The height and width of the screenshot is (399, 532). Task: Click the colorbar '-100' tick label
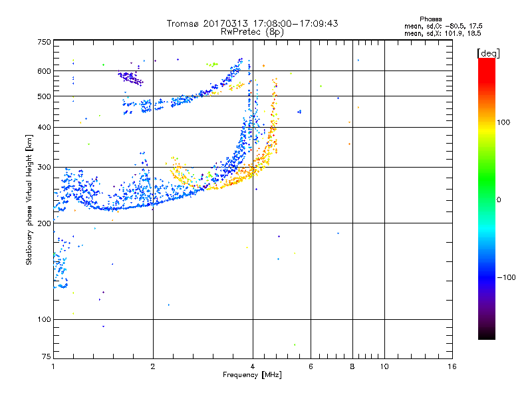pos(506,277)
